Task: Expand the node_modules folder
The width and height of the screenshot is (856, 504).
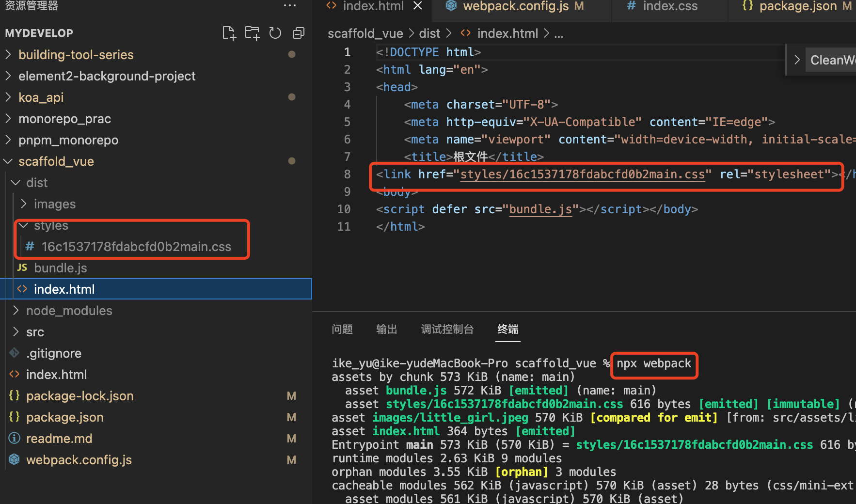Action: 69,311
